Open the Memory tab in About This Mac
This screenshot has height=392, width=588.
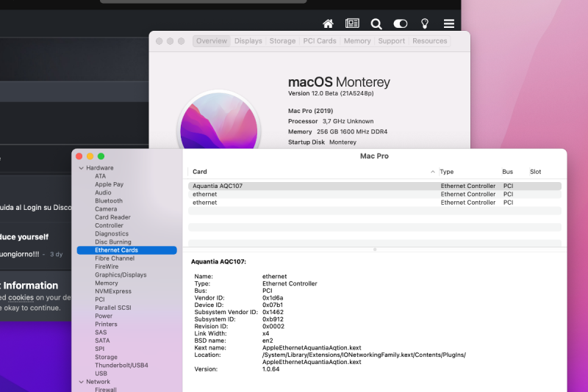point(357,41)
